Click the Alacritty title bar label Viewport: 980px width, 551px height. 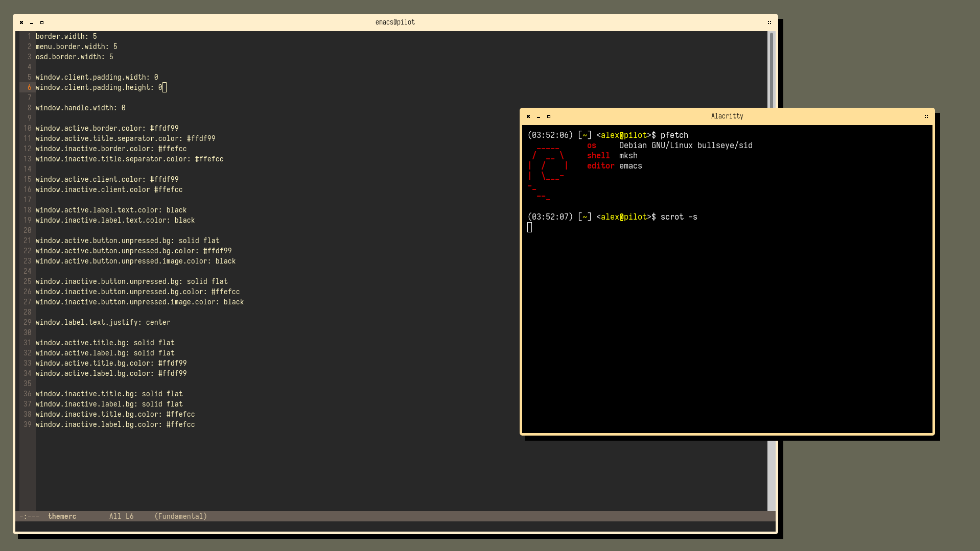tap(727, 116)
